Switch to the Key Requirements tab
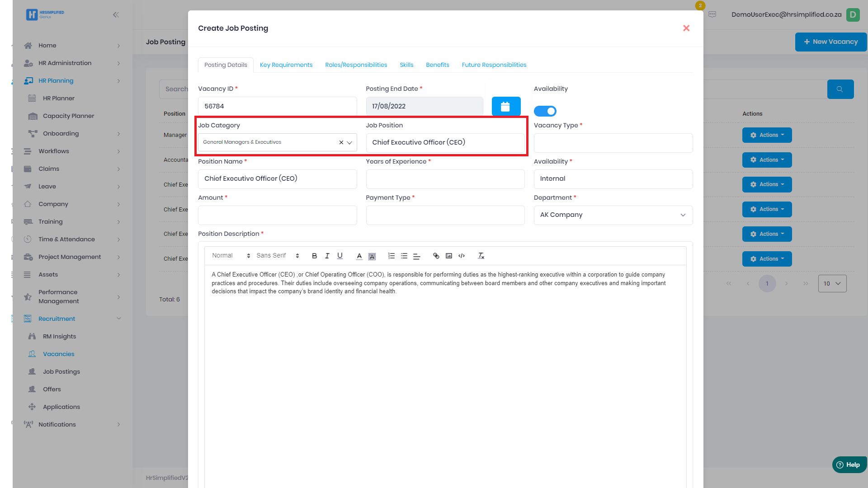 tap(286, 65)
